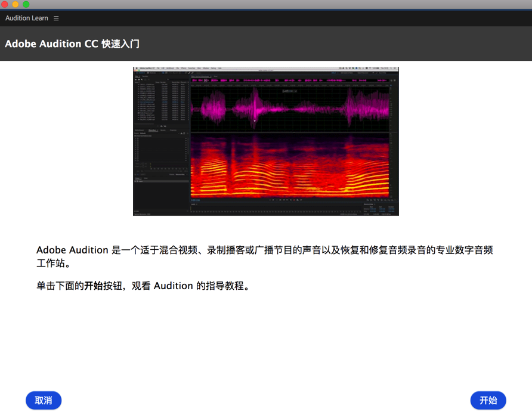Click the '单击下面的开始按钮' instruction text
This screenshot has width=532, height=415.
tap(144, 286)
